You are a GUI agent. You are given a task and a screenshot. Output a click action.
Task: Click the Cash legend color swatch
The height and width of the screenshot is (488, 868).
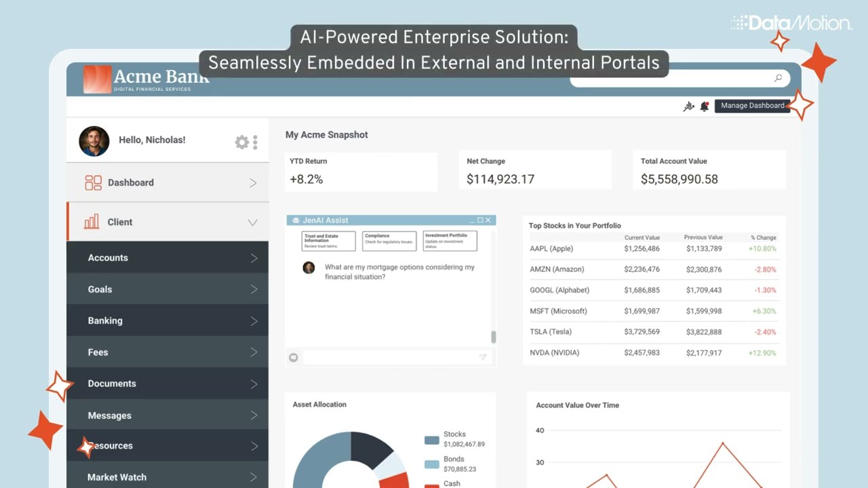point(432,487)
